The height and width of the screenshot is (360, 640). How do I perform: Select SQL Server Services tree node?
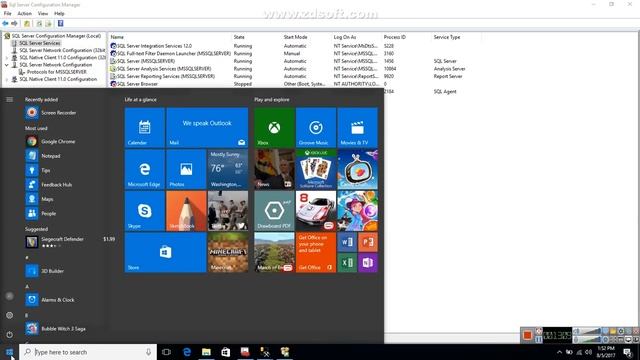pyautogui.click(x=40, y=43)
